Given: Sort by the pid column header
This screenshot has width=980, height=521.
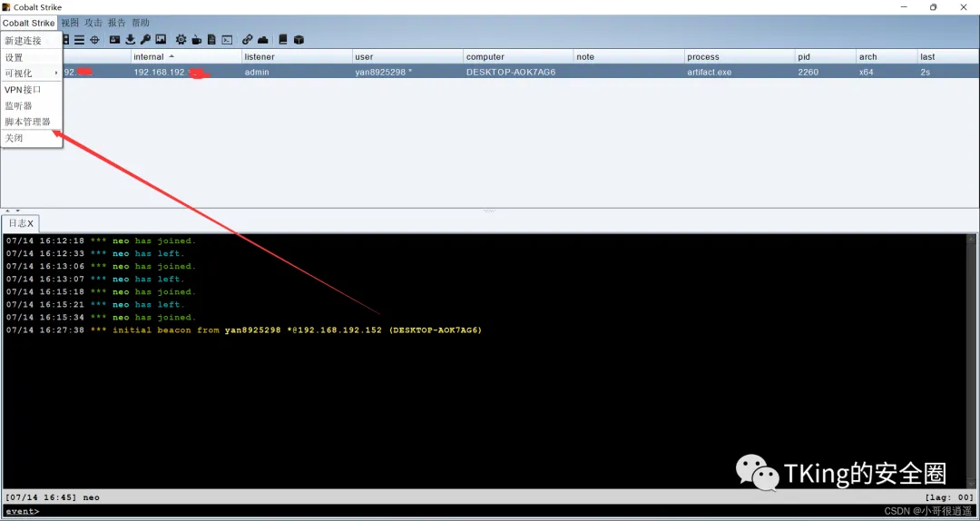Looking at the screenshot, I should [825, 57].
